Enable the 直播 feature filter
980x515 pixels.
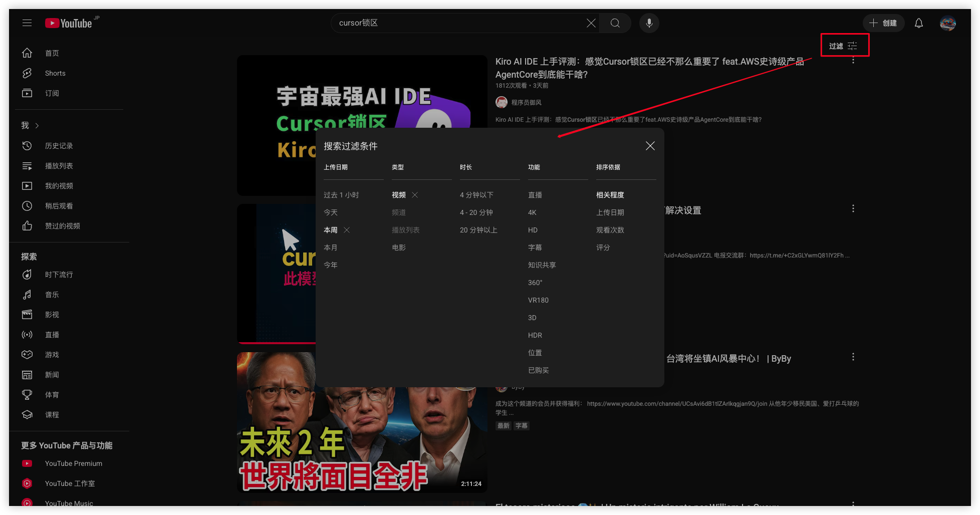(x=535, y=195)
